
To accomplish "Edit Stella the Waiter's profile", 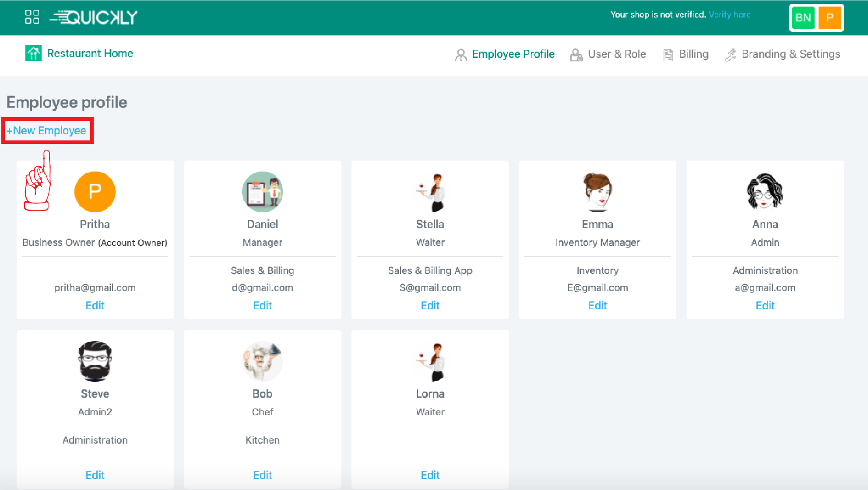I will click(430, 305).
